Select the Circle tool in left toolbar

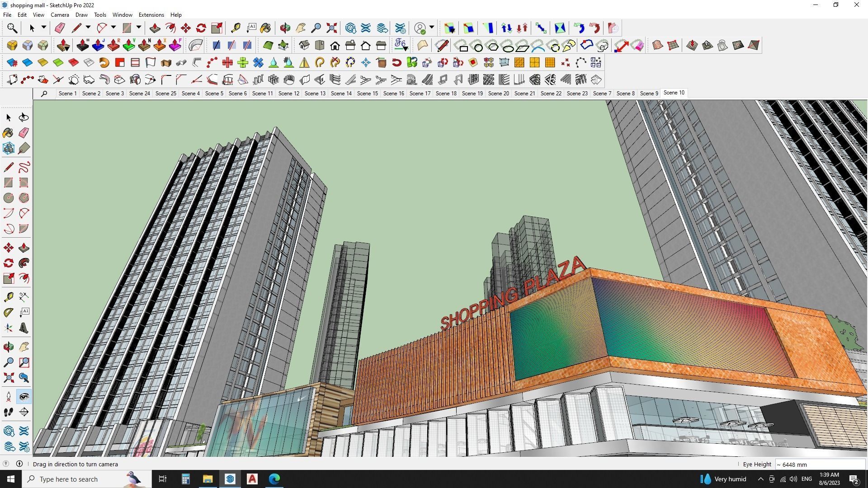tap(9, 198)
